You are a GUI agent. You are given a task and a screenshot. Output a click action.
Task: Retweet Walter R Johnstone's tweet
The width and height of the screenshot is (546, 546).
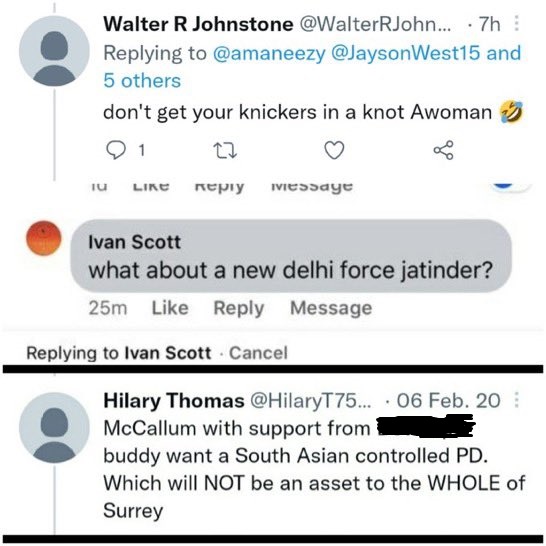(x=225, y=151)
